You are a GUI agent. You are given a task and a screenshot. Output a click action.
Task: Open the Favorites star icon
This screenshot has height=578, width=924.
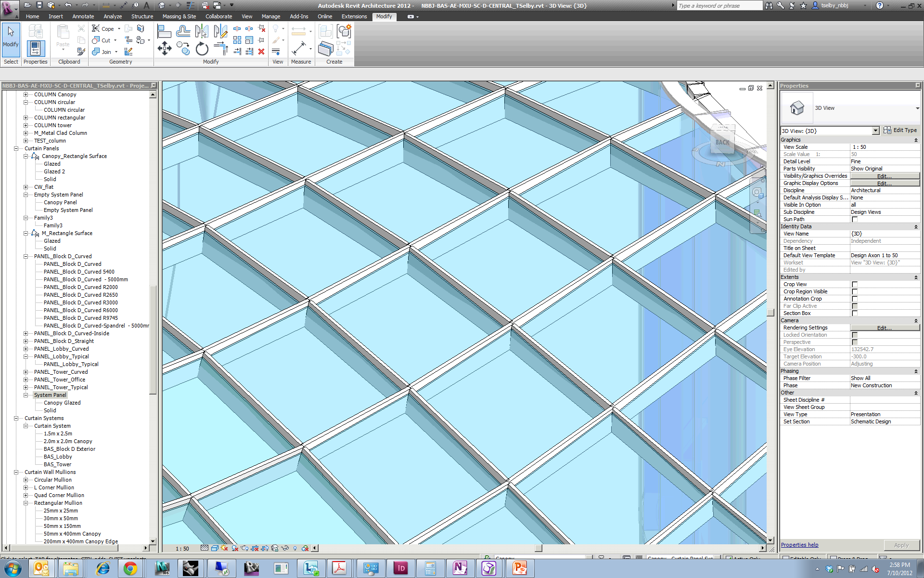click(803, 5)
